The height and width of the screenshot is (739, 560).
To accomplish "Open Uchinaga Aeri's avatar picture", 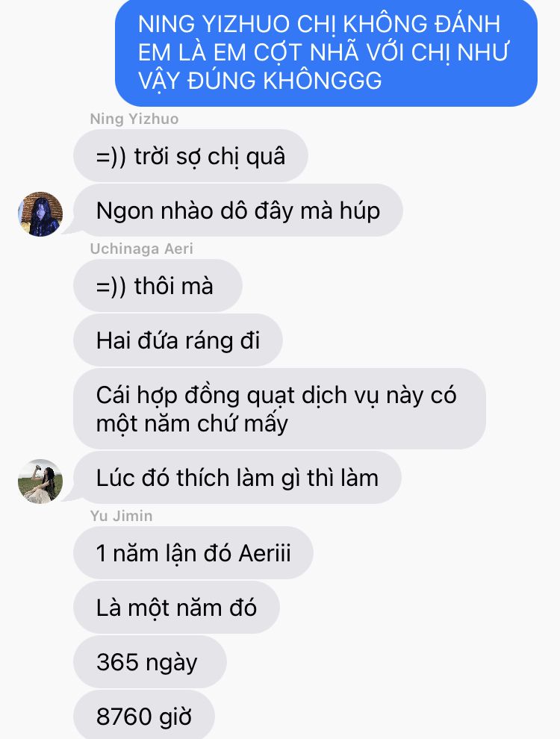I will point(40,481).
